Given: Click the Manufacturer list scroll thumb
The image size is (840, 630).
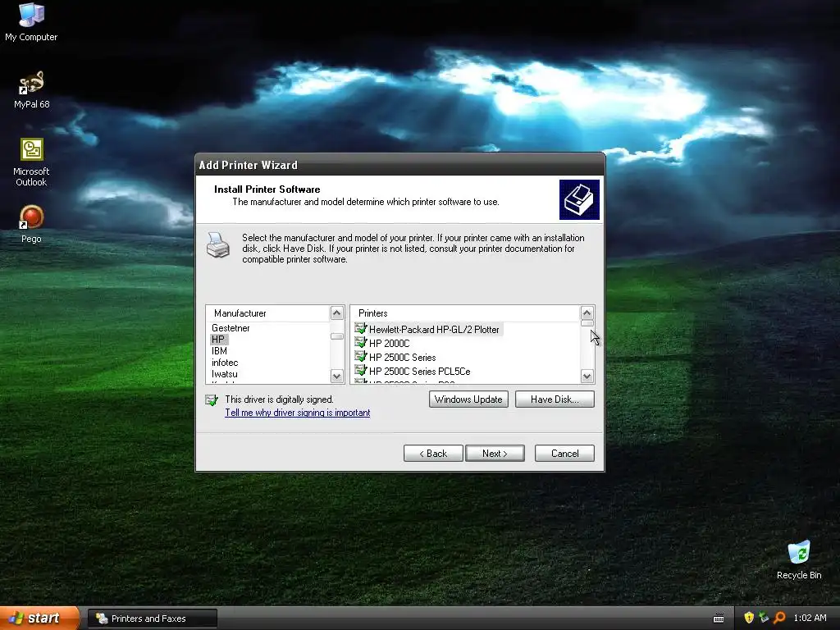Looking at the screenshot, I should tap(337, 336).
